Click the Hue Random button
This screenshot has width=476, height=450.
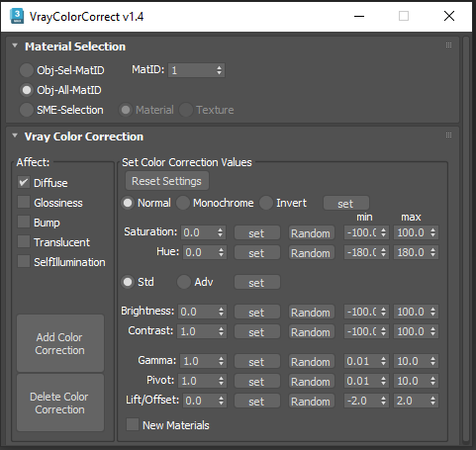(311, 252)
